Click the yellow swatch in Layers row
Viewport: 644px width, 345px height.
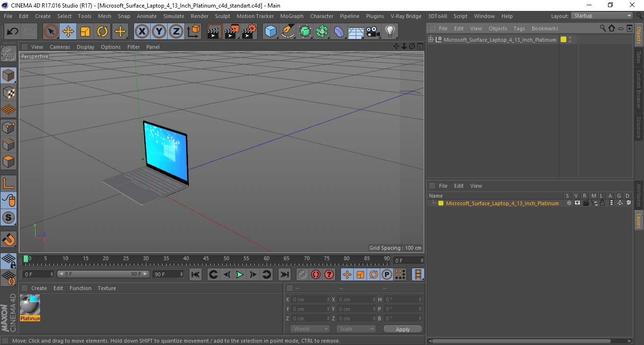(x=441, y=203)
